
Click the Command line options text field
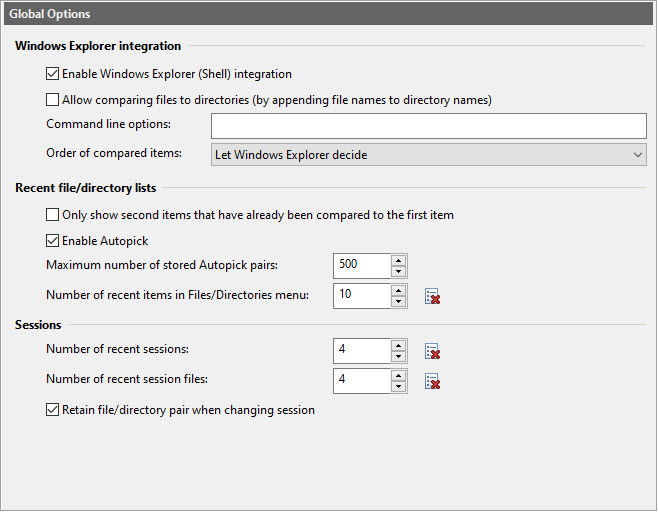tap(428, 125)
